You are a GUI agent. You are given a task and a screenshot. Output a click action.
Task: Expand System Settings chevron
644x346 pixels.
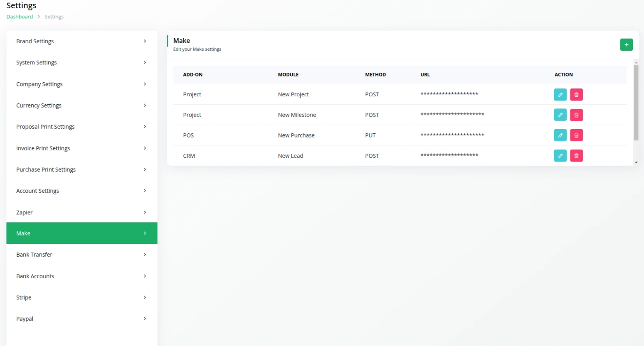145,62
